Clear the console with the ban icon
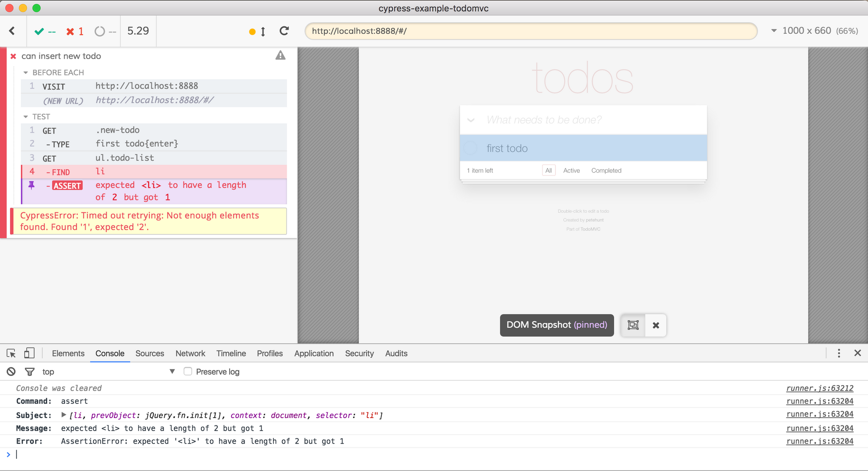Screen dimensions: 868x471 tap(11, 372)
